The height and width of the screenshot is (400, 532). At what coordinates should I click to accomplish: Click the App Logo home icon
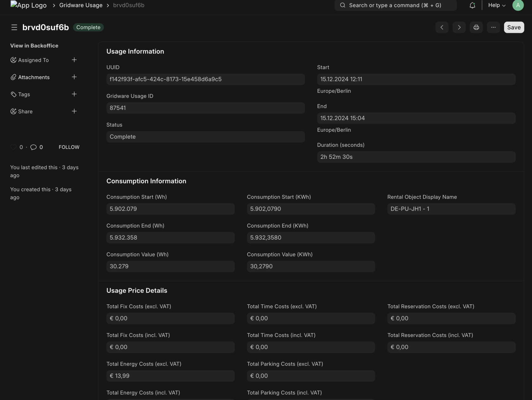pos(28,5)
